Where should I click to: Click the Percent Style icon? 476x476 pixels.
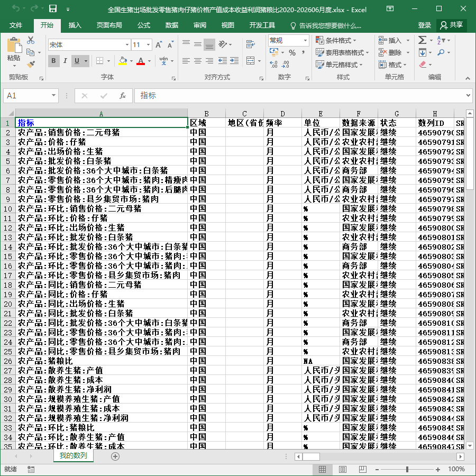(292, 53)
